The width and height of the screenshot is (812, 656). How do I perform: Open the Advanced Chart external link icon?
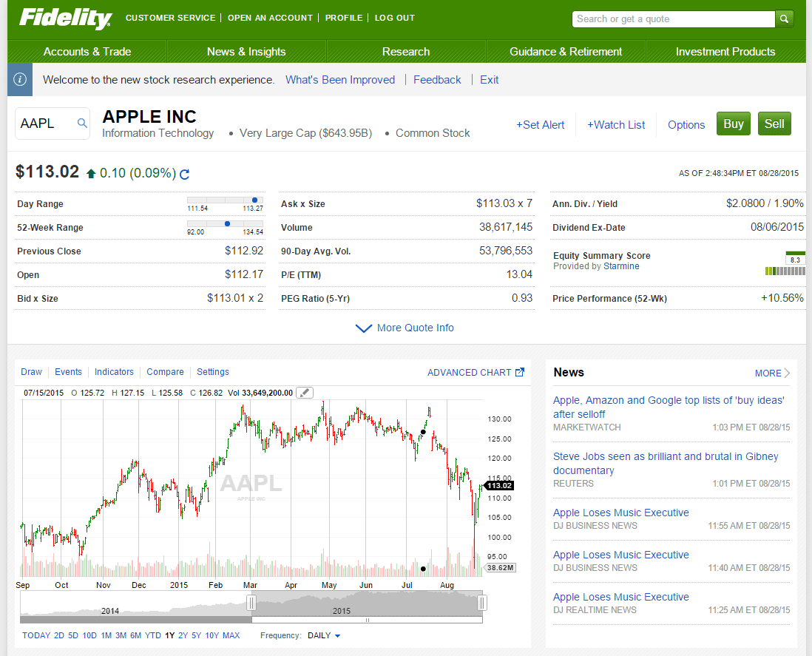520,372
